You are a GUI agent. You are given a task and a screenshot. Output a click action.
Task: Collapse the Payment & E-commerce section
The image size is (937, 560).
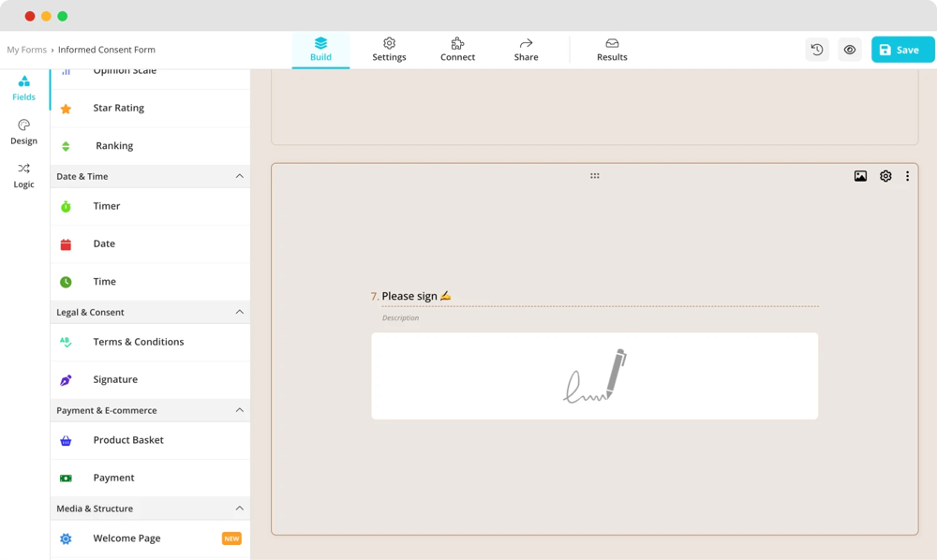[x=239, y=410]
